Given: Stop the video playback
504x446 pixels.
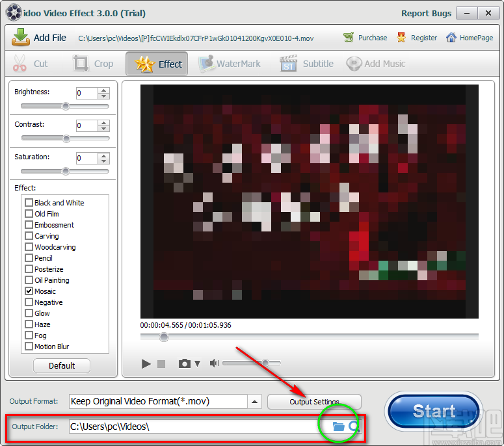Looking at the screenshot, I should pos(161,363).
